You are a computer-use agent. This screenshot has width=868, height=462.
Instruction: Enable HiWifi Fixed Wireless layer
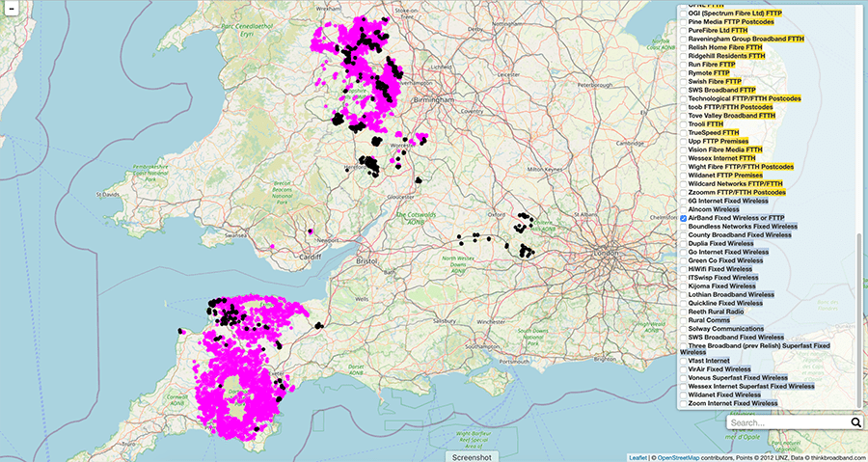tap(684, 269)
